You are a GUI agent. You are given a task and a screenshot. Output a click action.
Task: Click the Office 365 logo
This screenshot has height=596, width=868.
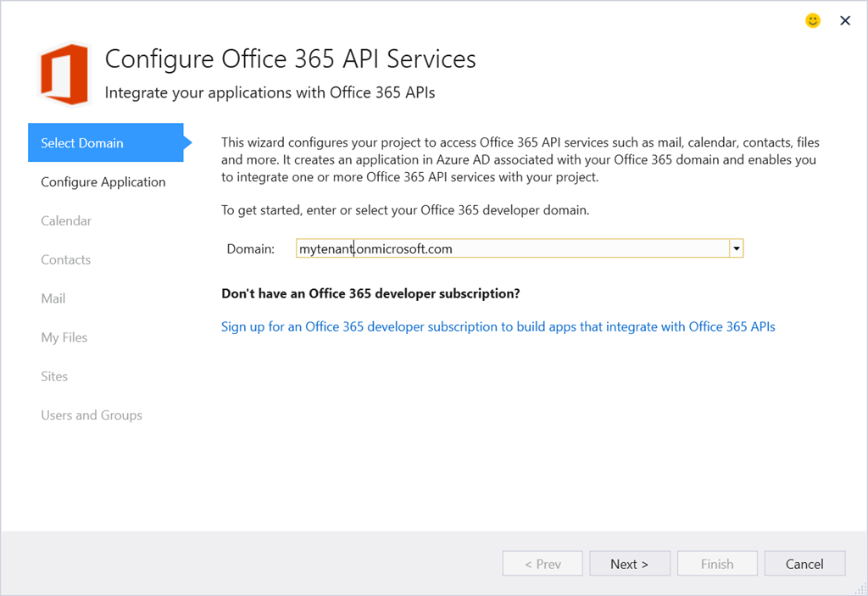[64, 74]
